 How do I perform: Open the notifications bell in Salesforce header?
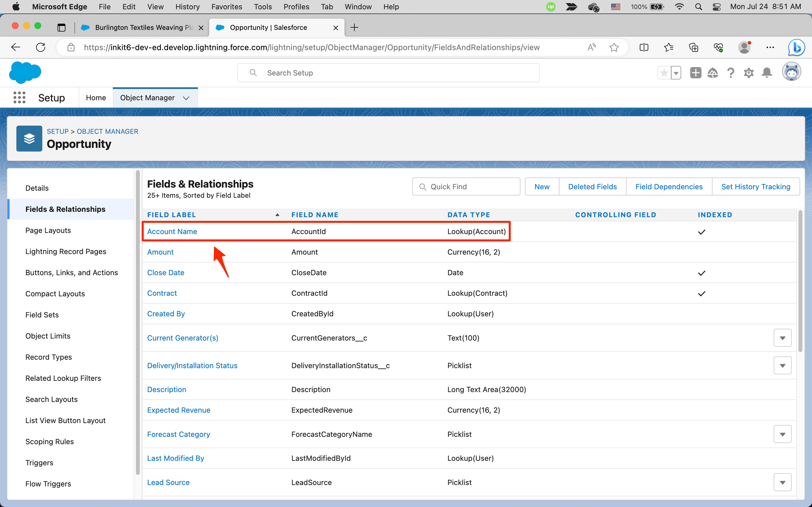click(x=767, y=72)
